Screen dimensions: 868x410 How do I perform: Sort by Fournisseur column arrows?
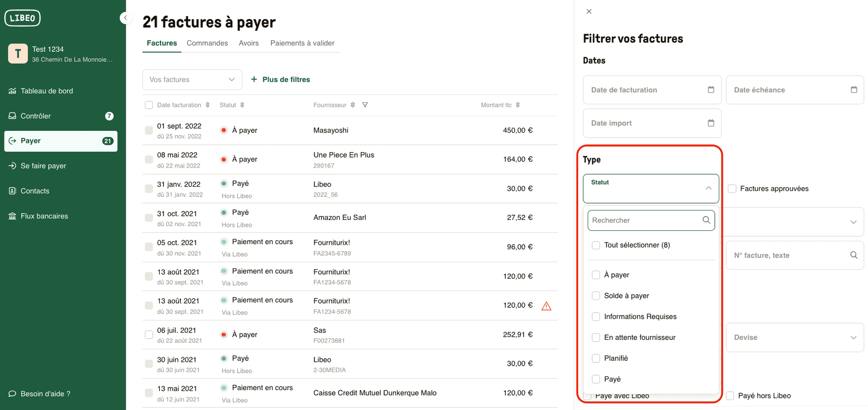[353, 105]
